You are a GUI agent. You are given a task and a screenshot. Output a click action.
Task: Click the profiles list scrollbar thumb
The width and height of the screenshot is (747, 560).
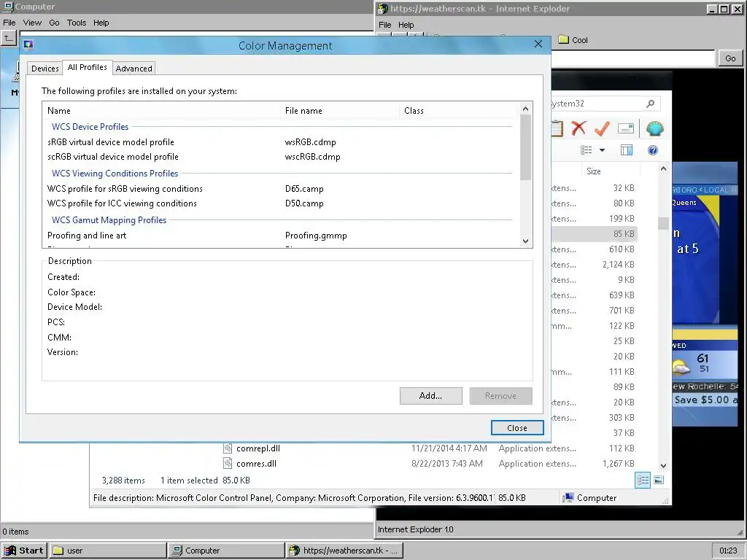pyautogui.click(x=525, y=147)
